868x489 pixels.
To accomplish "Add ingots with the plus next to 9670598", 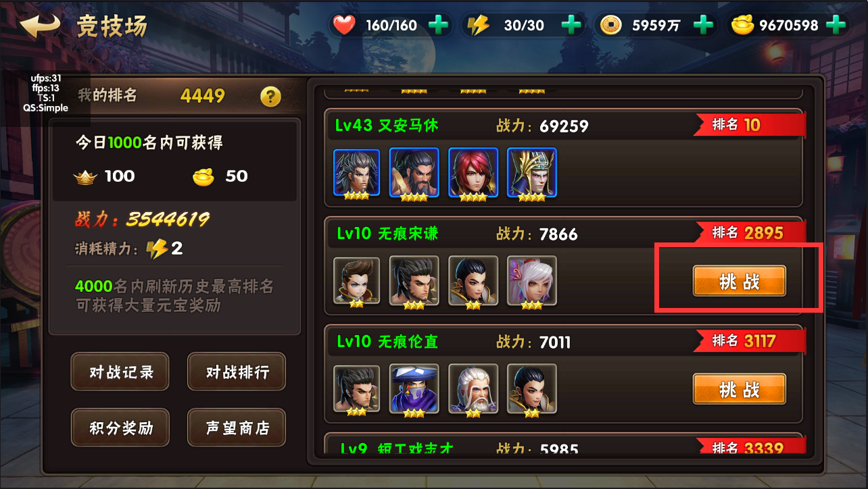I will point(836,26).
